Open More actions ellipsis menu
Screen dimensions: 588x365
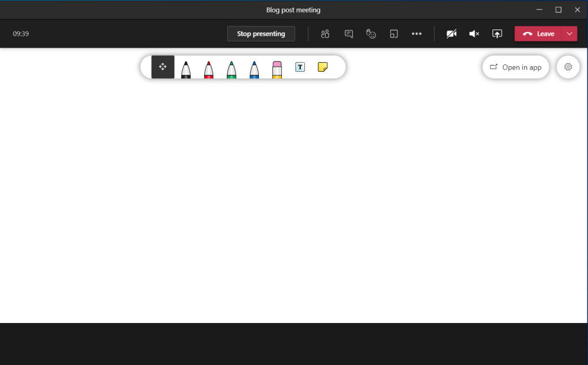pos(417,34)
